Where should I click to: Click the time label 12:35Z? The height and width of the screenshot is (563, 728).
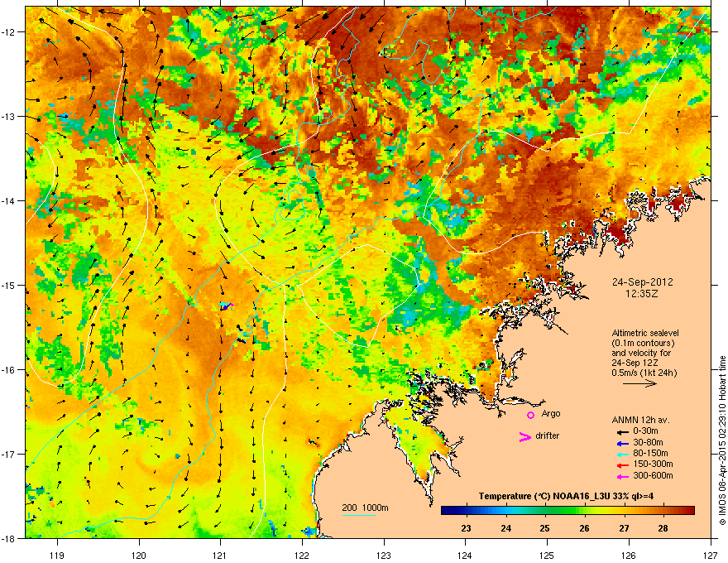click(642, 294)
